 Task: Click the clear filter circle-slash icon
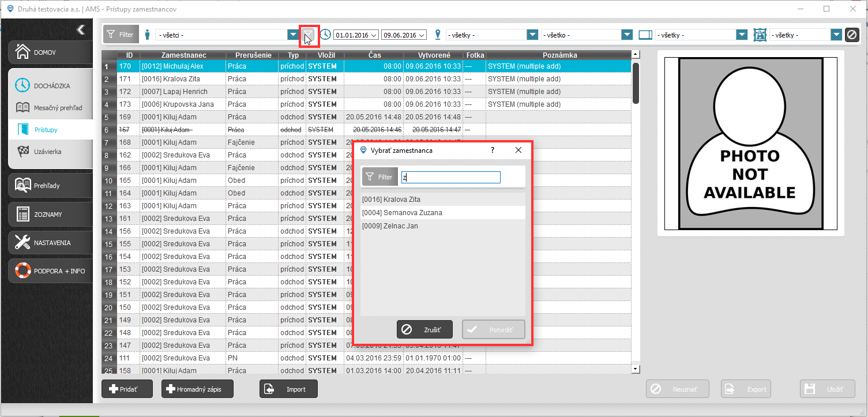(x=852, y=35)
